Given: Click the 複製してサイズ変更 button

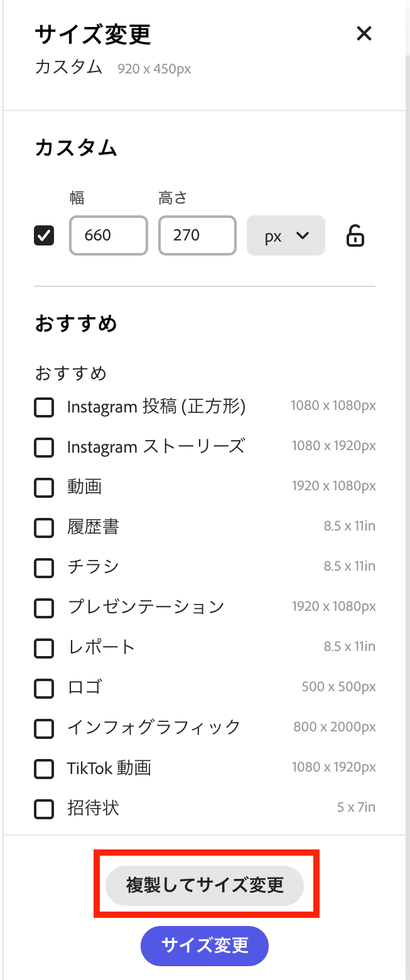Looking at the screenshot, I should (x=205, y=885).
